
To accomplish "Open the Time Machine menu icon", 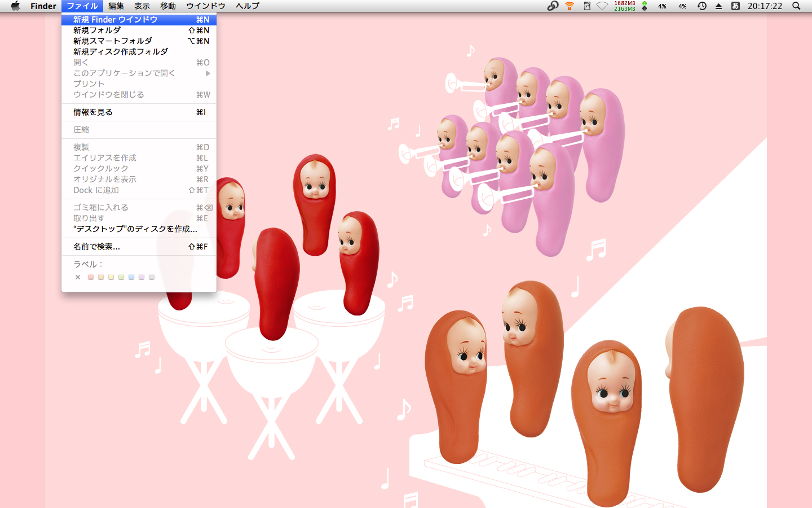I will coord(701,6).
